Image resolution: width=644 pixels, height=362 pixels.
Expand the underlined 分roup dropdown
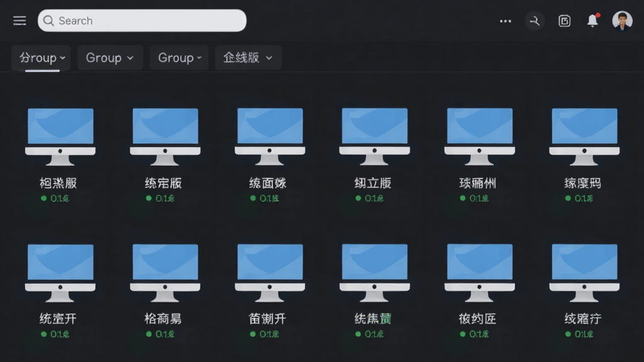pos(41,58)
